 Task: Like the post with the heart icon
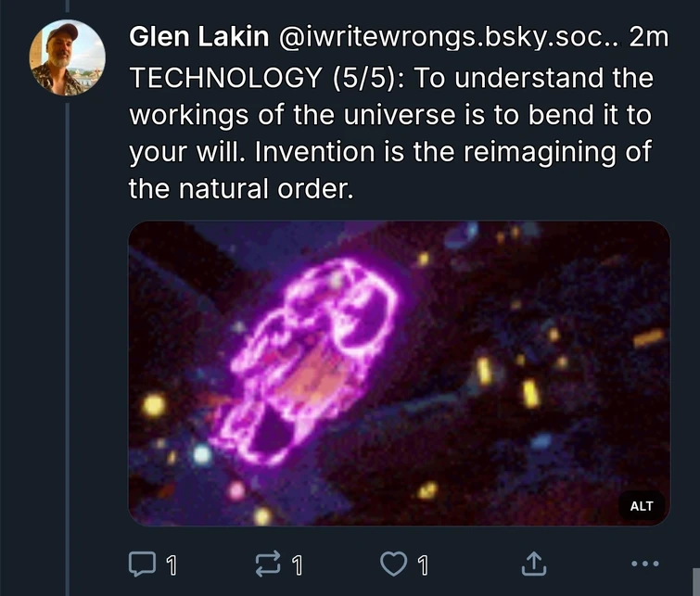coord(393,562)
